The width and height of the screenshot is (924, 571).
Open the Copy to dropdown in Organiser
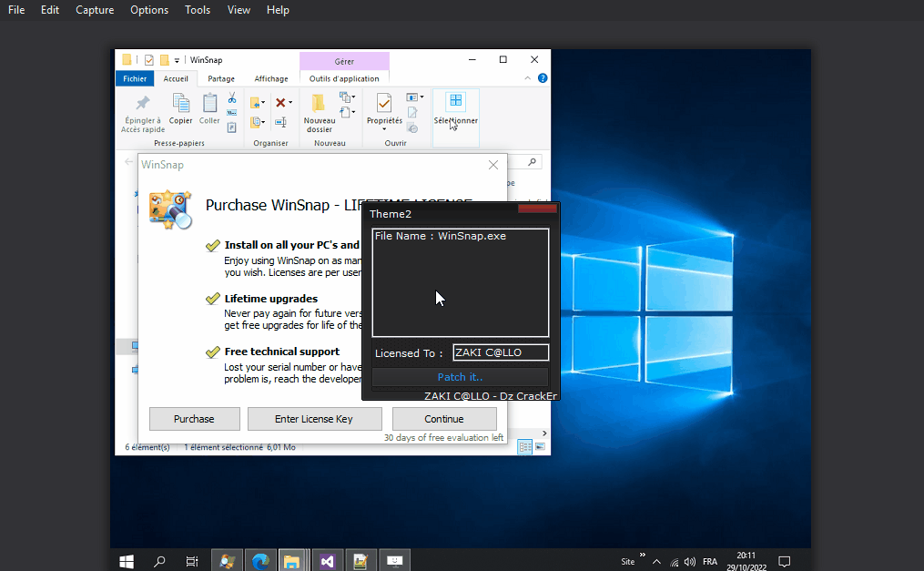coord(258,122)
